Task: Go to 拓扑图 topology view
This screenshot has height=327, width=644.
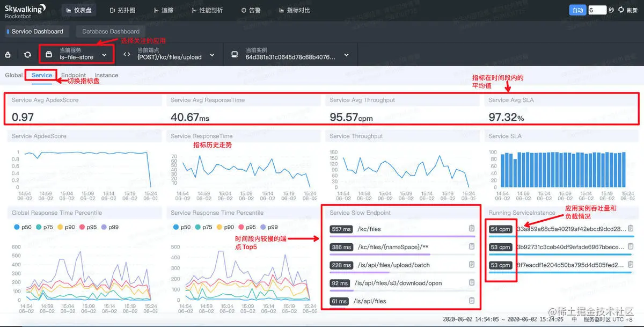Action: pos(122,10)
